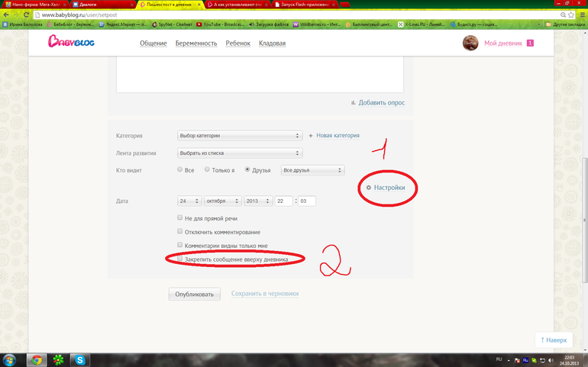This screenshot has height=367, width=588.
Task: Open Google Chrome from the taskbar
Action: pos(35,359)
